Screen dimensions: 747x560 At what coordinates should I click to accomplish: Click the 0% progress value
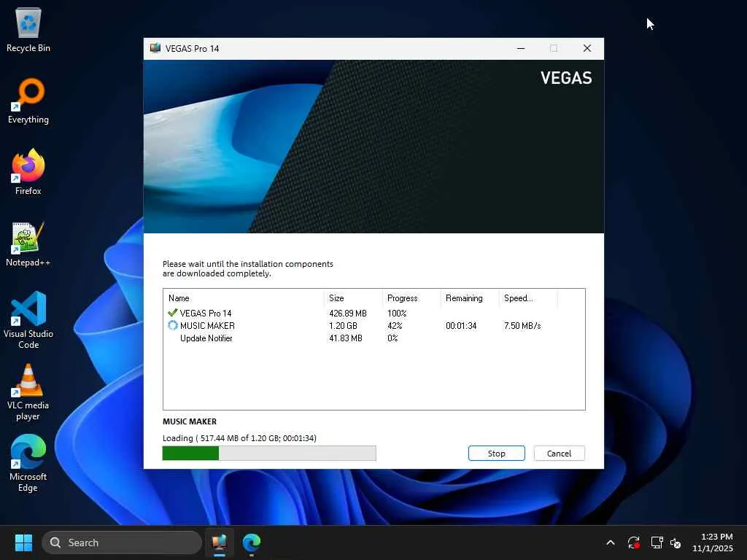(392, 338)
